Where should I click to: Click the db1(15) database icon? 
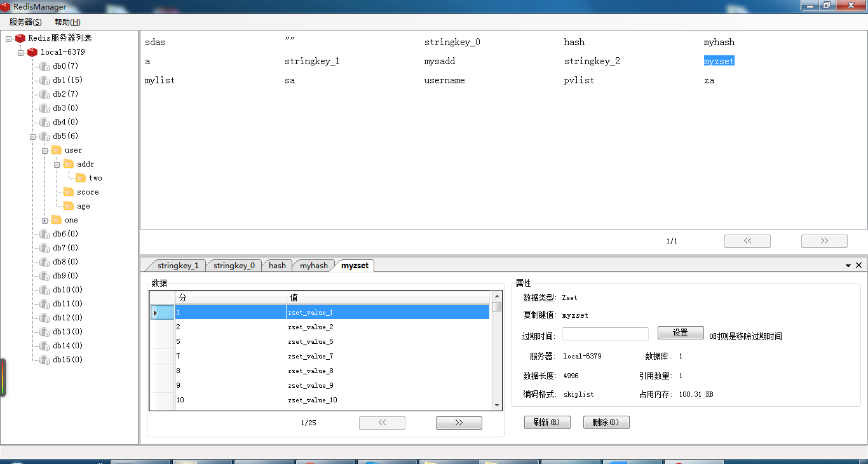[x=44, y=80]
